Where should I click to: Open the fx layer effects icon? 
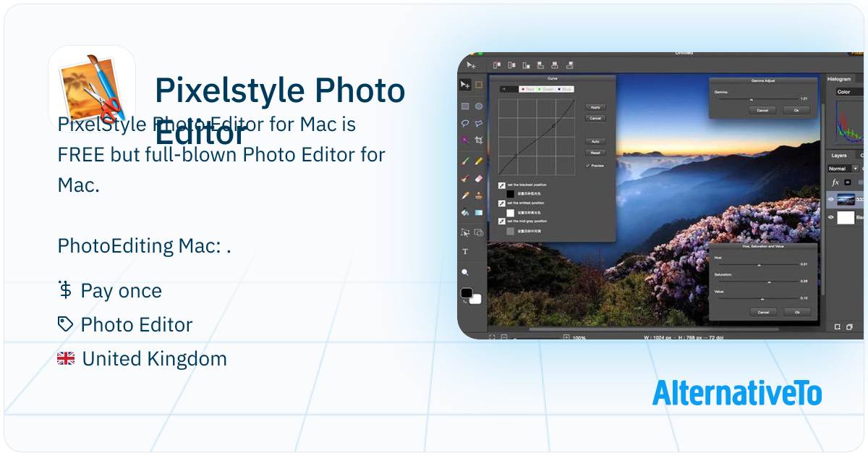coord(835,182)
